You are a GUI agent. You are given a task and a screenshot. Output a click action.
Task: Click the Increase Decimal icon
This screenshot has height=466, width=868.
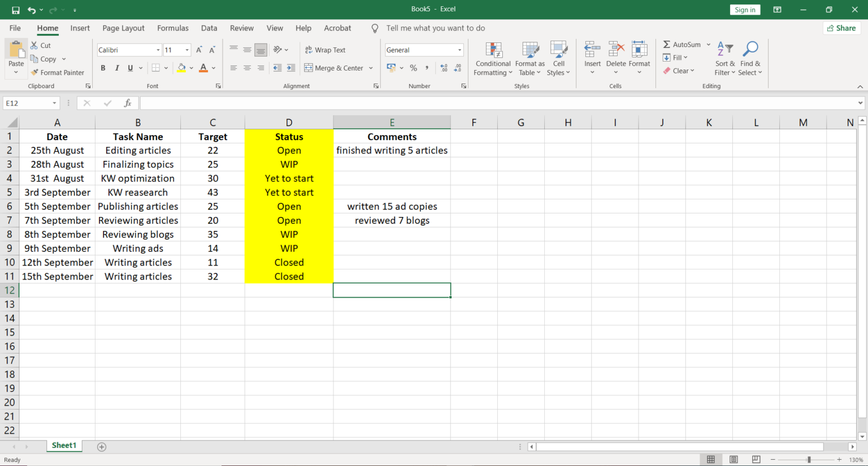click(445, 68)
